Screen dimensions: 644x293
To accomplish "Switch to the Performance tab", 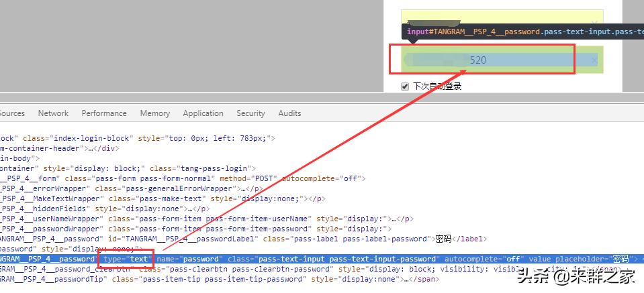I will click(104, 113).
